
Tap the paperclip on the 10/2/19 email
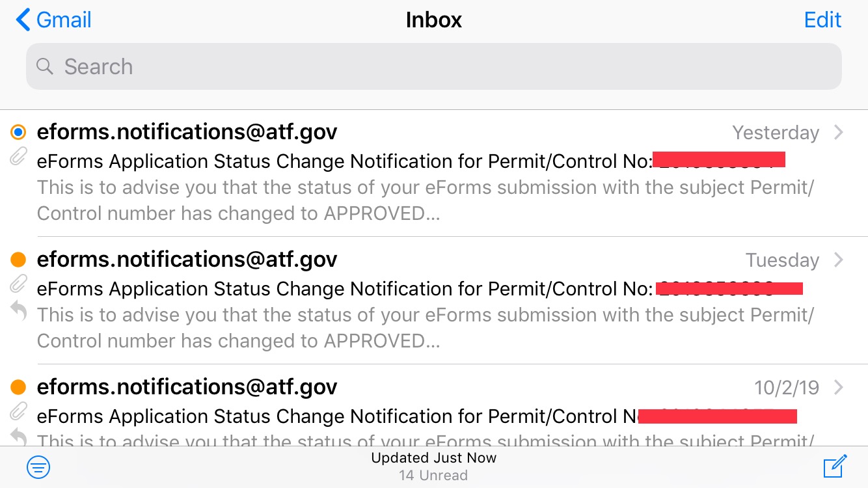tap(19, 412)
